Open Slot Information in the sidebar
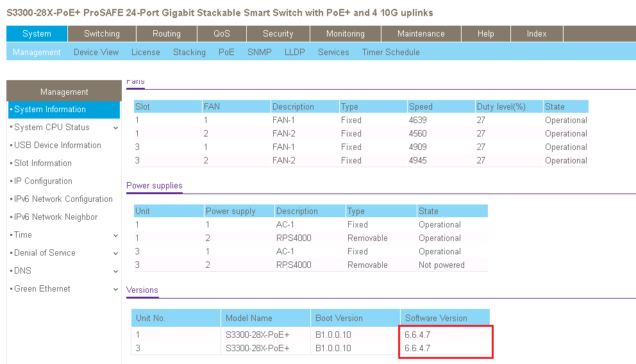The height and width of the screenshot is (364, 636). [43, 163]
